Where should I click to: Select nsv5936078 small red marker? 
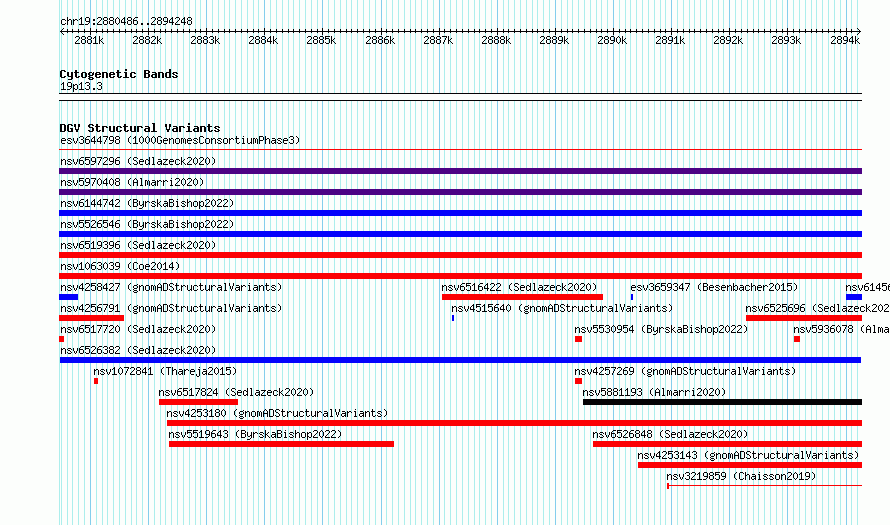tap(797, 339)
